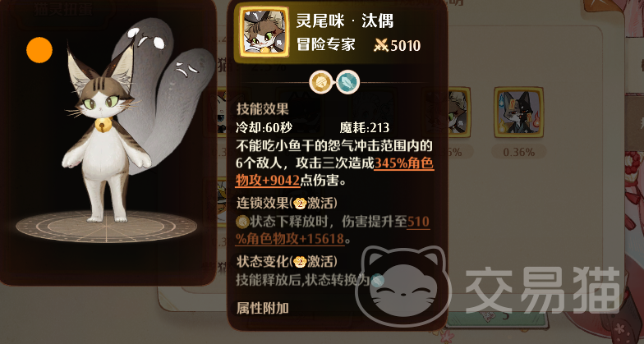
Task: Click the gold bell state icon
Action: click(x=322, y=82)
